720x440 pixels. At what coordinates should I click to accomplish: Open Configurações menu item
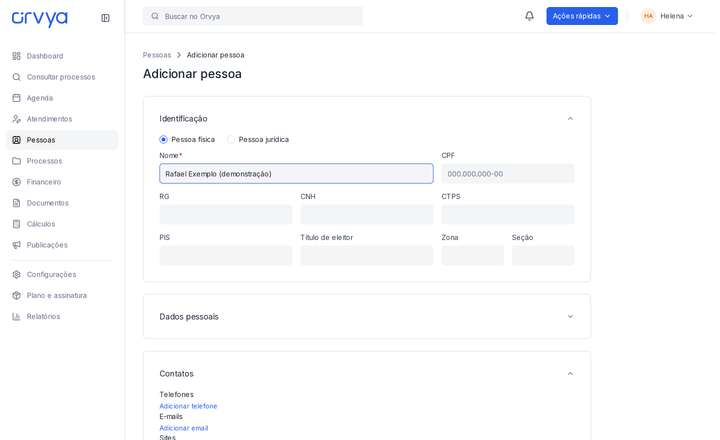pyautogui.click(x=62, y=275)
